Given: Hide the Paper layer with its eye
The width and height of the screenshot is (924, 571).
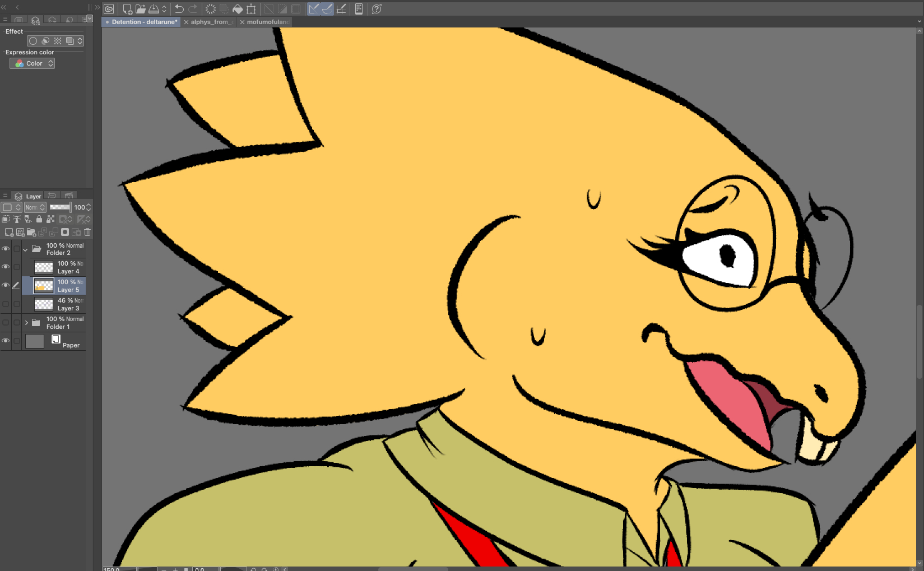Looking at the screenshot, I should point(6,341).
